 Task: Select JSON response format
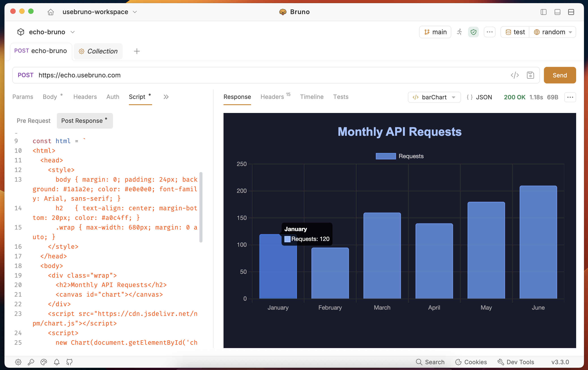(479, 97)
